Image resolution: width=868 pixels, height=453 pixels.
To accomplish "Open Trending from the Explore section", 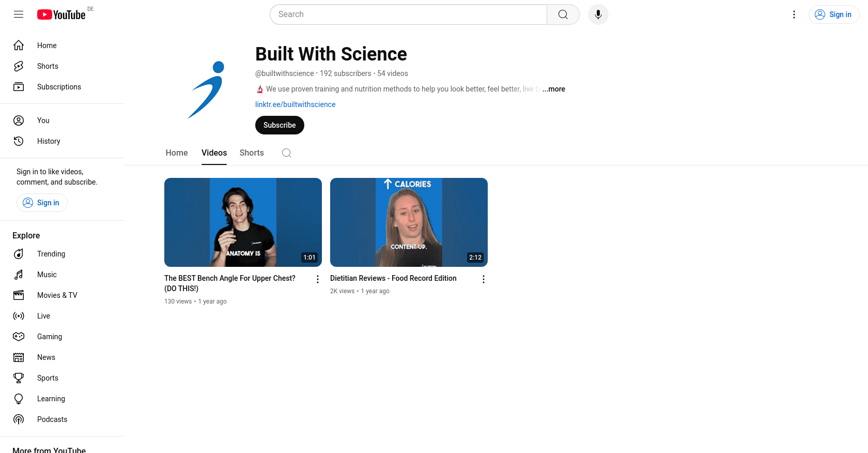I will click(x=51, y=254).
